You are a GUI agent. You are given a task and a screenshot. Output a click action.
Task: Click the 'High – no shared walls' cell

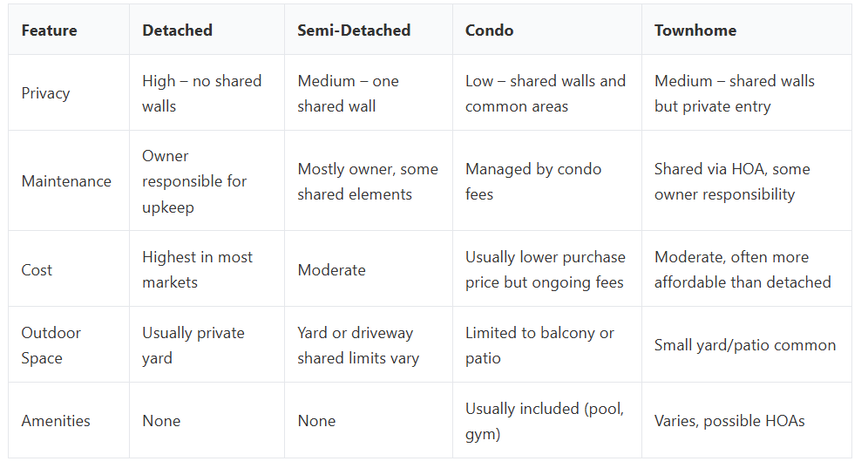coord(201,93)
